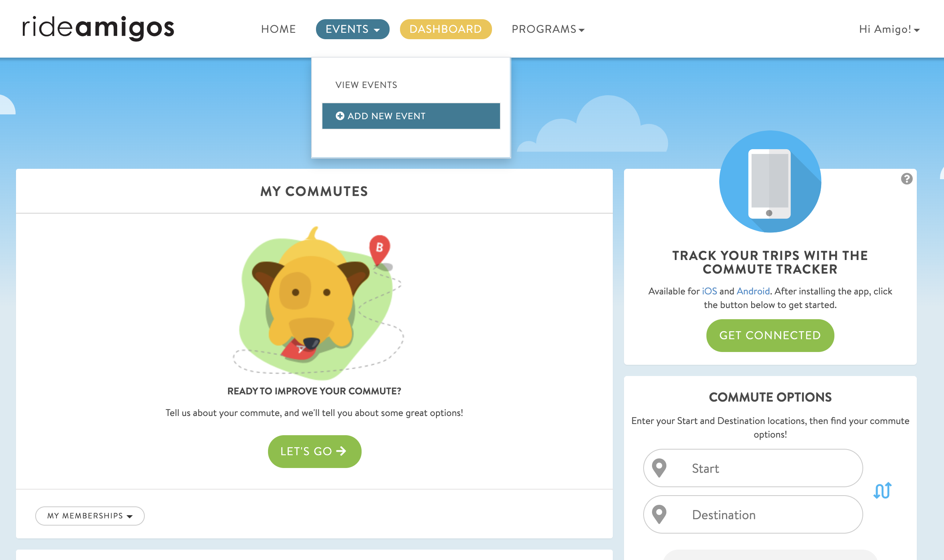The width and height of the screenshot is (944, 560).
Task: Click the "Track your trips with the commute tracker" heading
Action: 770,262
